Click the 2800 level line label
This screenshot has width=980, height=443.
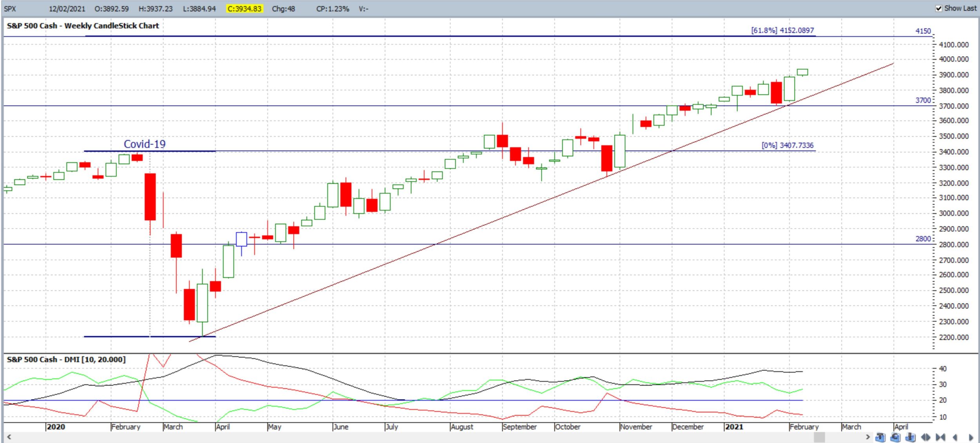[923, 239]
